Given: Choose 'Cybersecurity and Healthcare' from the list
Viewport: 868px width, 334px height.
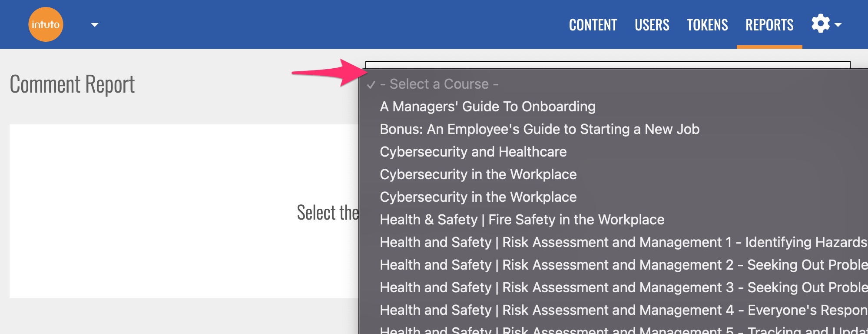Looking at the screenshot, I should [x=473, y=152].
